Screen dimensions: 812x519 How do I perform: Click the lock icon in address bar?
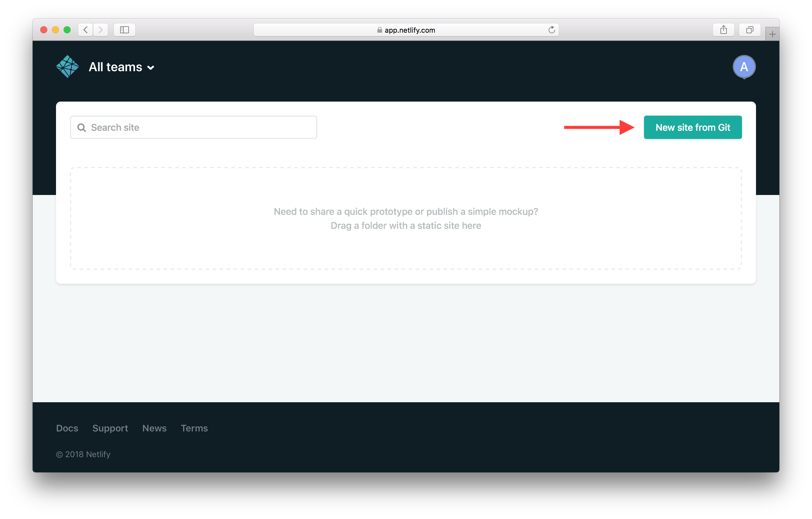(379, 29)
